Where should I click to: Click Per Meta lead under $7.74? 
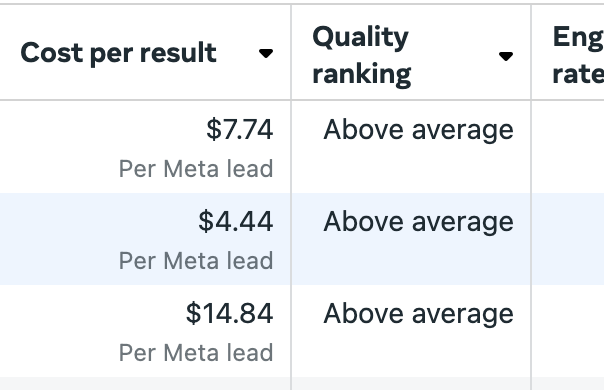pos(196,169)
